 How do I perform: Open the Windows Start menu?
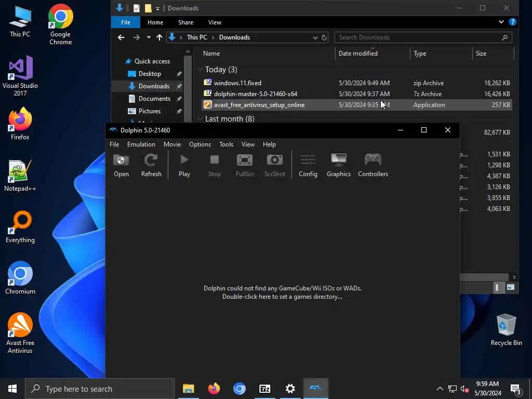[x=12, y=389]
